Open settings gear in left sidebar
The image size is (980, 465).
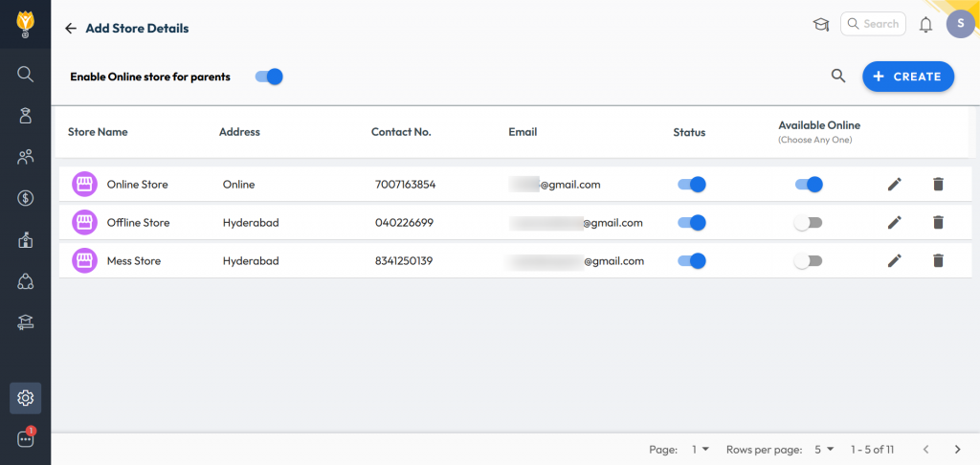tap(26, 398)
